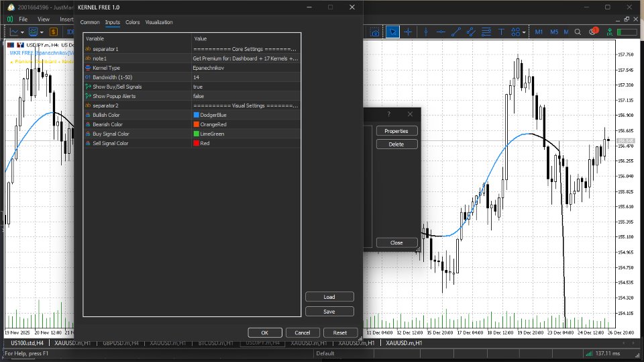Open Properties in the indicators list dialog
The height and width of the screenshot is (362, 644).
pyautogui.click(x=396, y=131)
